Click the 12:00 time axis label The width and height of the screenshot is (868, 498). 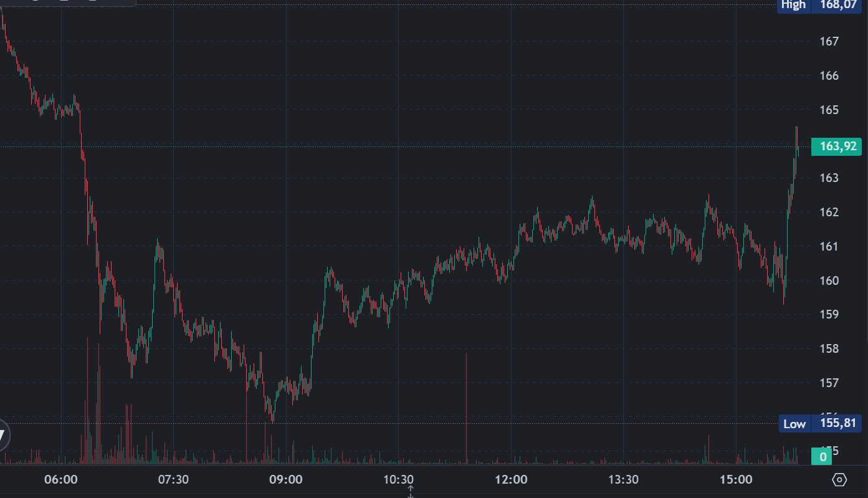[511, 479]
